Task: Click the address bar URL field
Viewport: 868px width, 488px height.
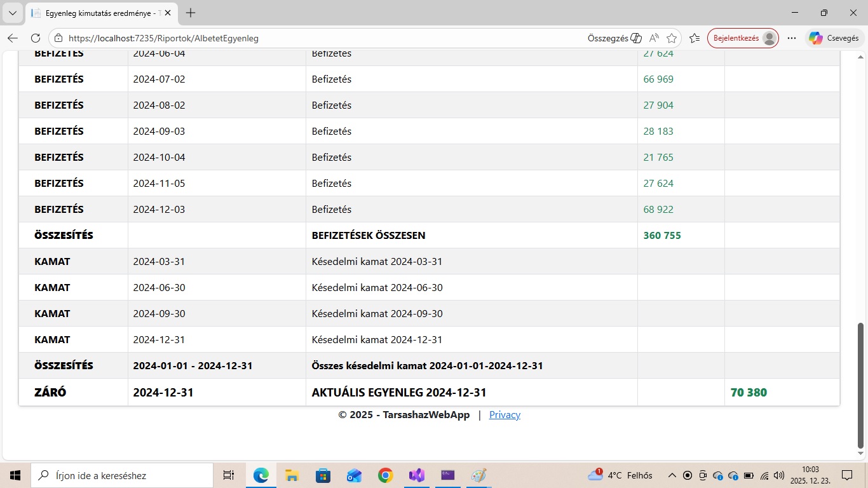Action: click(318, 38)
